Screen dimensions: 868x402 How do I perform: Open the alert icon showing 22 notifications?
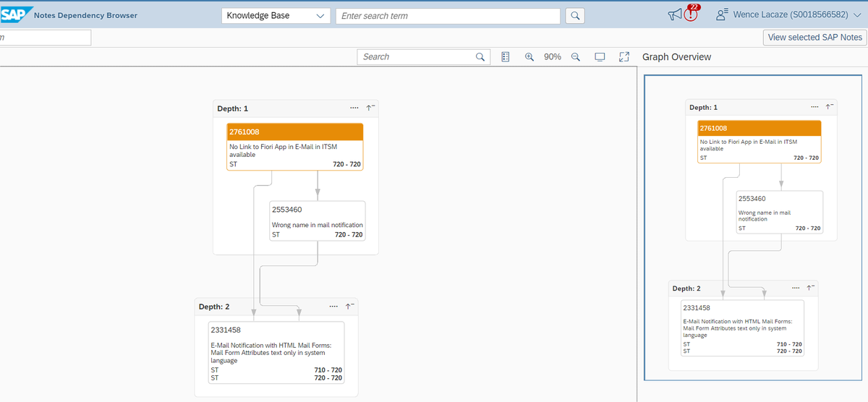pos(692,14)
